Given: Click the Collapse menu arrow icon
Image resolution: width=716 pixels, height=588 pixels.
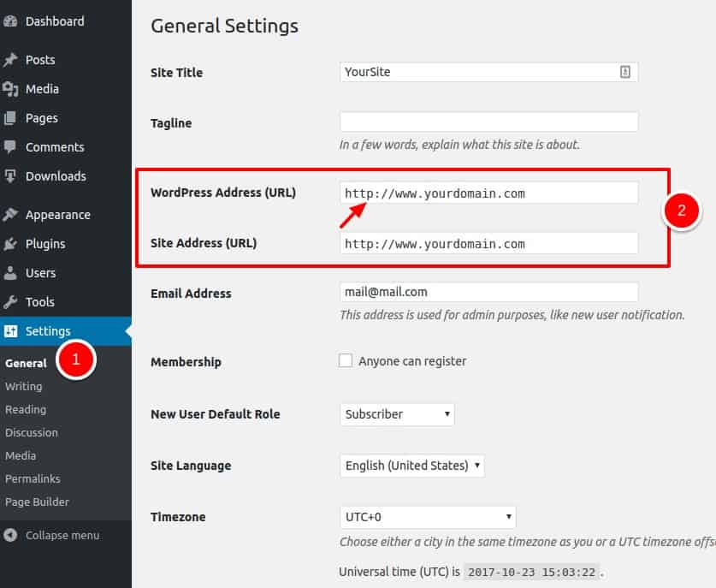Looking at the screenshot, I should coord(10,535).
